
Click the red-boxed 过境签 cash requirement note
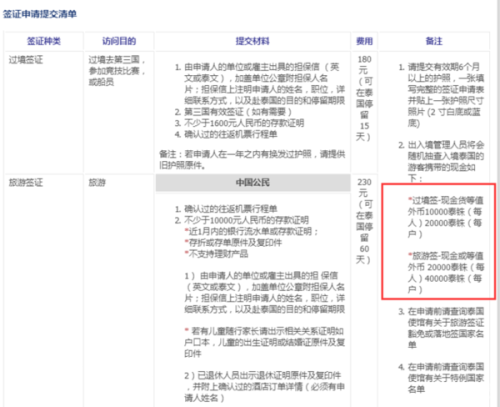tap(445, 217)
